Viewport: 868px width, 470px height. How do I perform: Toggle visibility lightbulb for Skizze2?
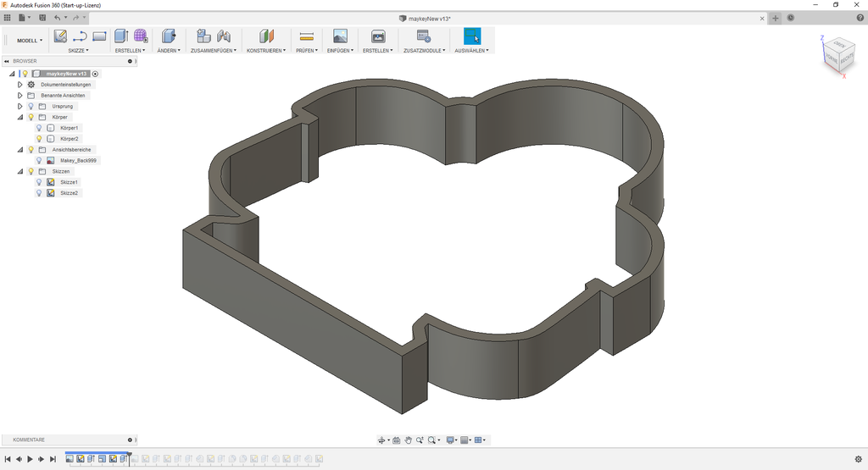click(39, 193)
